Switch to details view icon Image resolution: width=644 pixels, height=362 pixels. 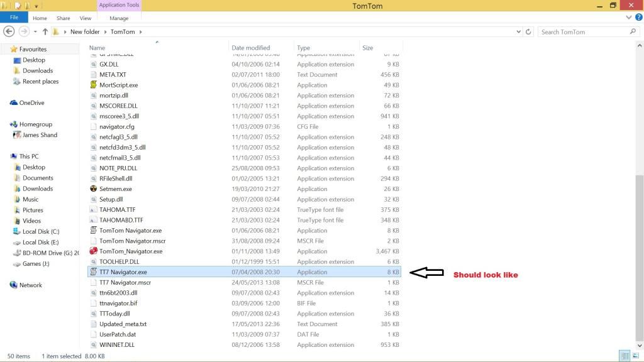pos(625,356)
